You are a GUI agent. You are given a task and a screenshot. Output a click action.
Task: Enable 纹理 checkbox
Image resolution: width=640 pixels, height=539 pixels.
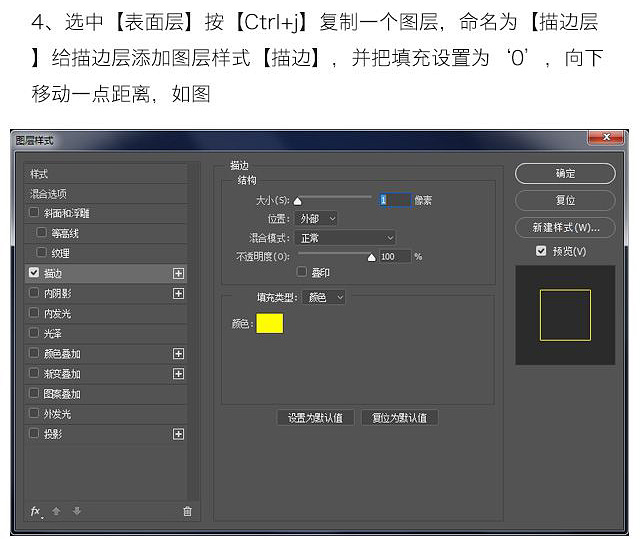click(x=42, y=253)
